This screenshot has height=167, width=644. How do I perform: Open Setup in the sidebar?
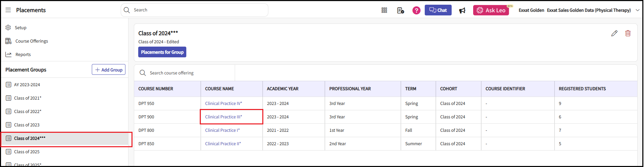click(x=20, y=27)
